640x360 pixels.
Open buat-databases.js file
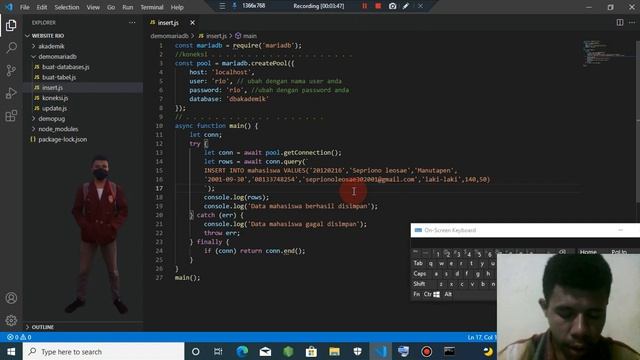(66, 67)
